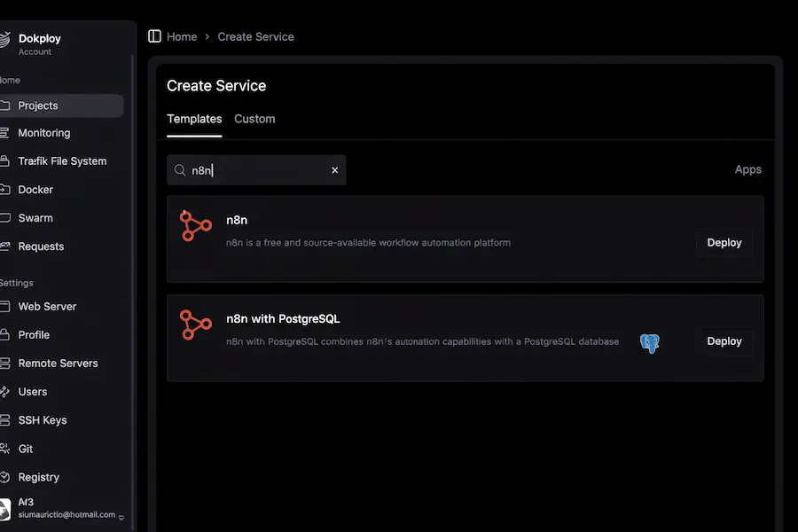The image size is (798, 532).
Task: Click the n8n template logo
Action: [x=195, y=226]
